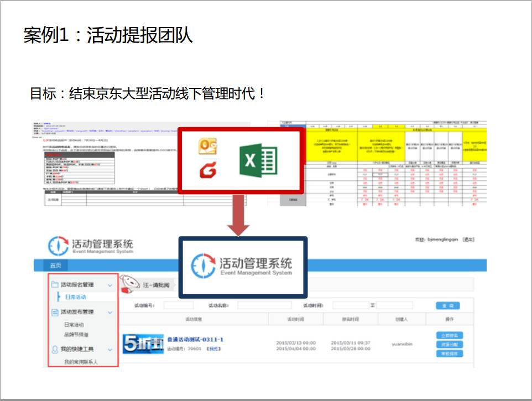This screenshot has height=401, width=532.
Task: Click the 活动信息 column header
Action: pyautogui.click(x=194, y=319)
